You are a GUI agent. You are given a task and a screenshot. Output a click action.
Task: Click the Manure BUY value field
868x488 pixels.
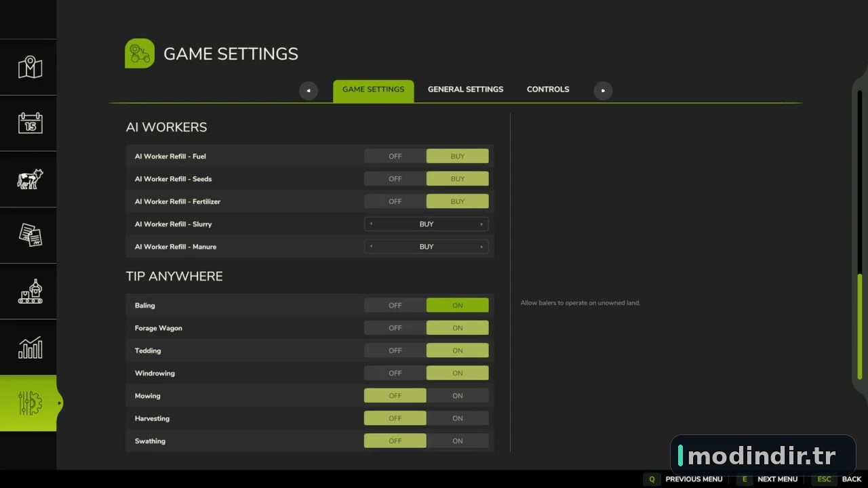pyautogui.click(x=427, y=247)
